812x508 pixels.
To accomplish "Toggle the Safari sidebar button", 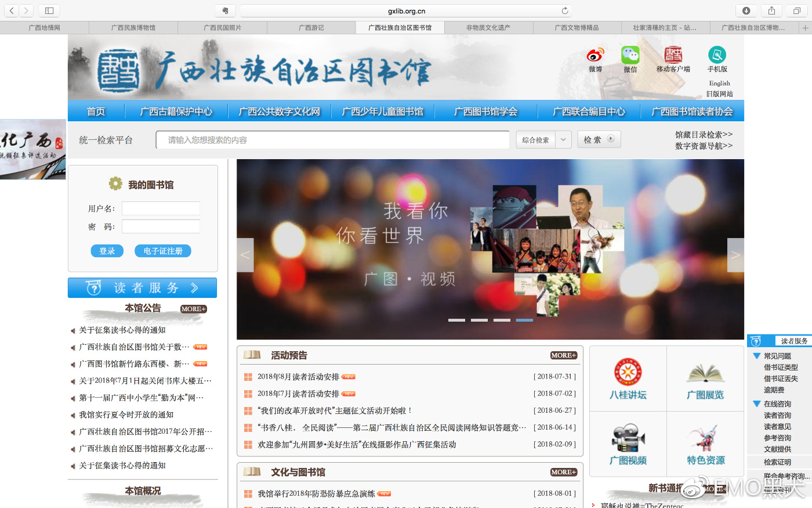I will coord(49,10).
